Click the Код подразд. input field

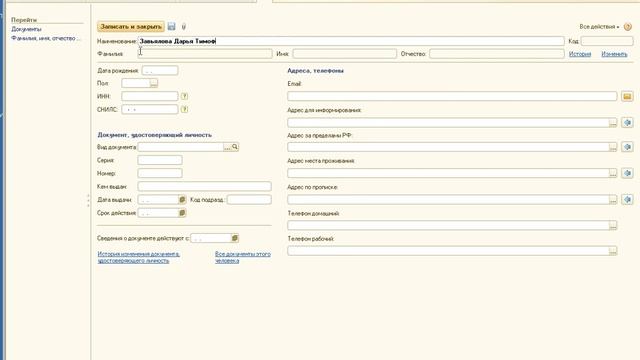(x=249, y=200)
